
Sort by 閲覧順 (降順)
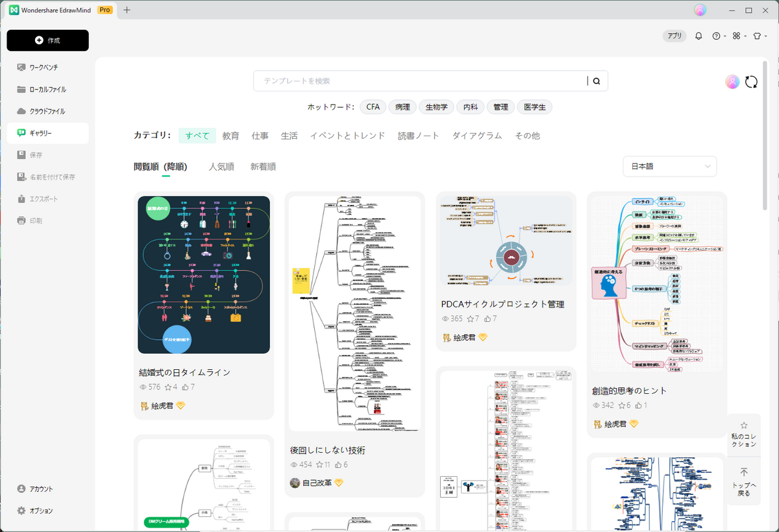160,167
